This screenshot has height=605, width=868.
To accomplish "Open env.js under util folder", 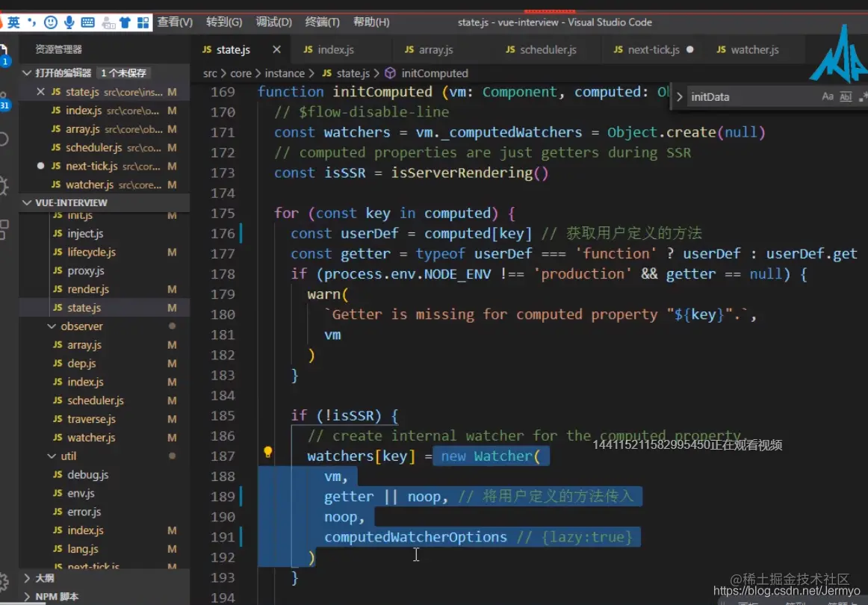I will pos(105,493).
